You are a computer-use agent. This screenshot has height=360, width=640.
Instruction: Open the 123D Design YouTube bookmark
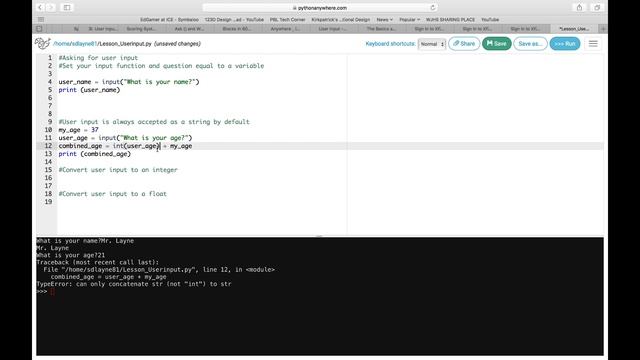tap(234, 20)
